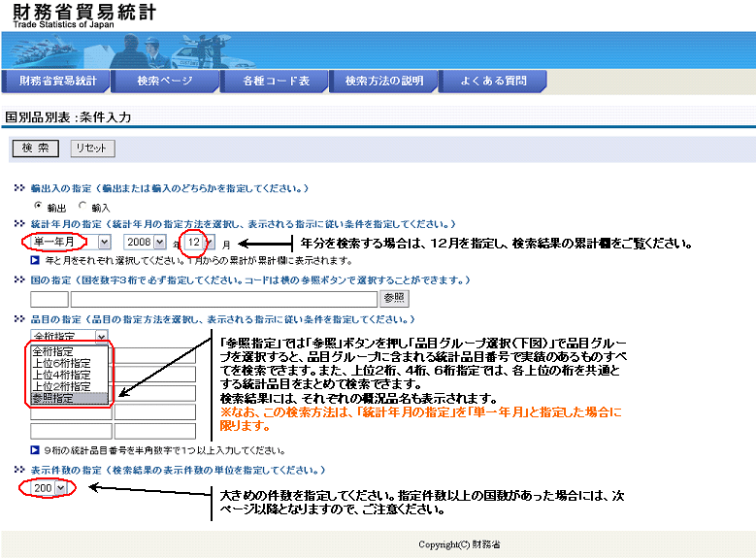Open the 検索方法の説明 tab
This screenshot has height=558, width=756.
click(384, 81)
